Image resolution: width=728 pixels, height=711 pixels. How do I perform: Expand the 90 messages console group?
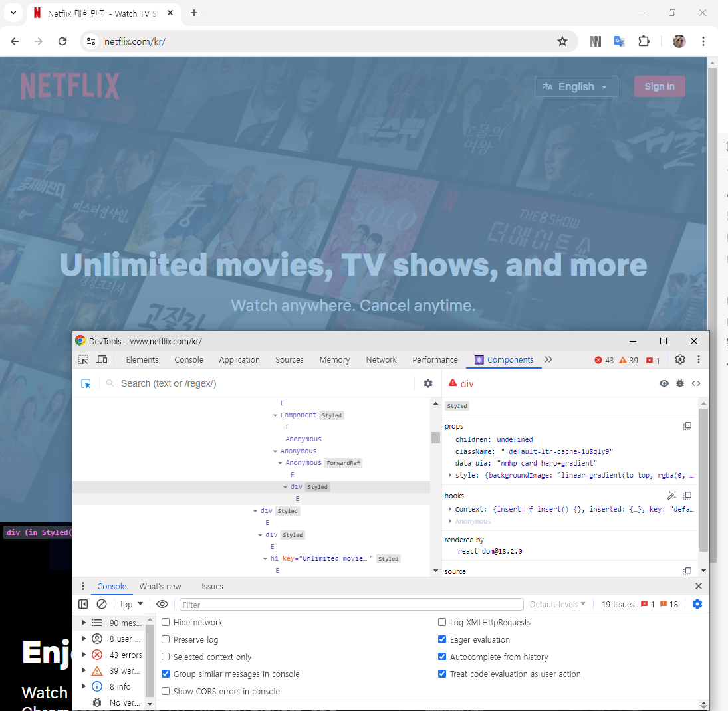(84, 623)
